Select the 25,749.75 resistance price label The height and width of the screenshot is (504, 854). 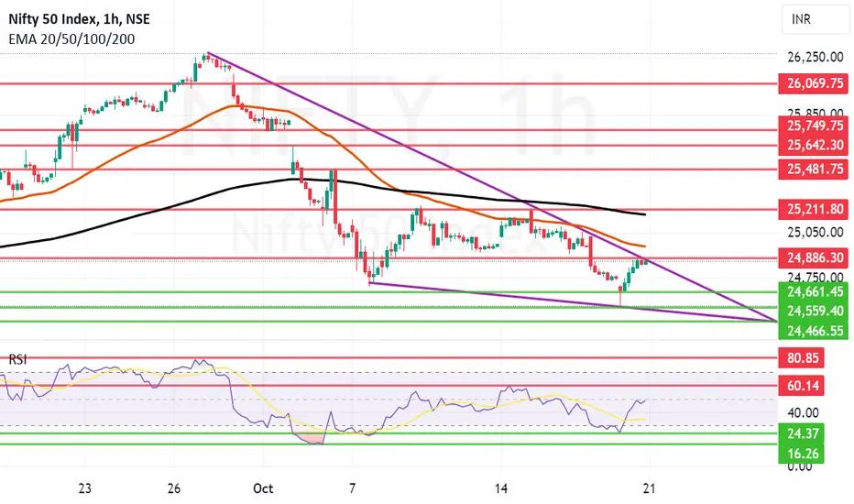tap(813, 126)
